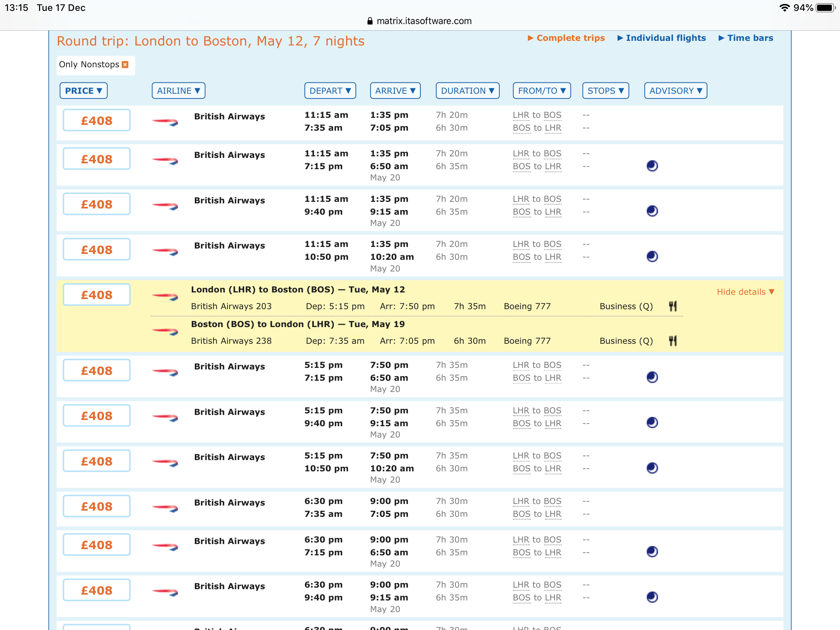
Task: Click British Airways logo in 11:15 am / 9:40 pm row
Action: click(165, 206)
